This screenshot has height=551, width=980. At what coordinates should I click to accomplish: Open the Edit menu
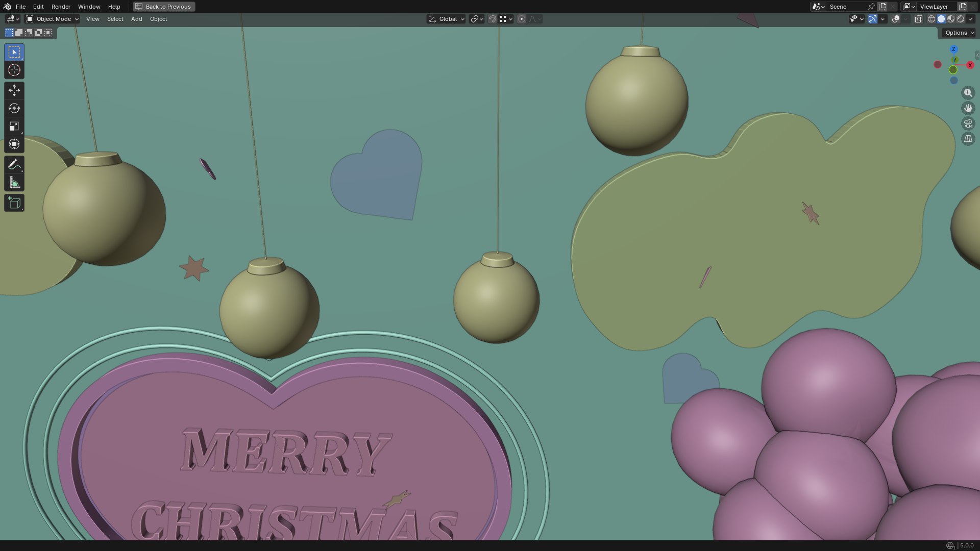(38, 7)
